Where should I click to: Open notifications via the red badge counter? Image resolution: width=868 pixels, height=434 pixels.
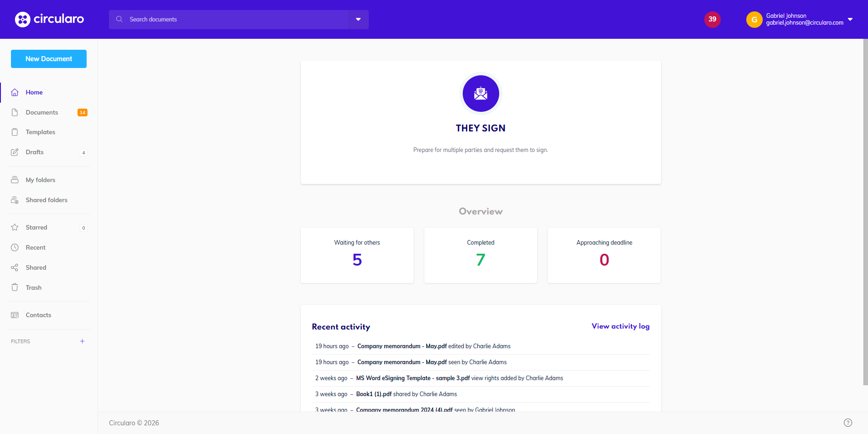(x=713, y=19)
